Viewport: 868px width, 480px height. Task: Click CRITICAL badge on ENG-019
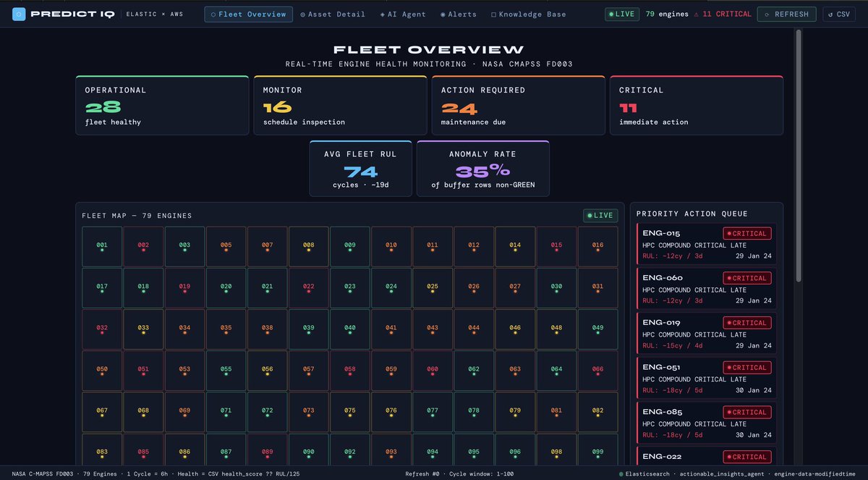coord(747,323)
